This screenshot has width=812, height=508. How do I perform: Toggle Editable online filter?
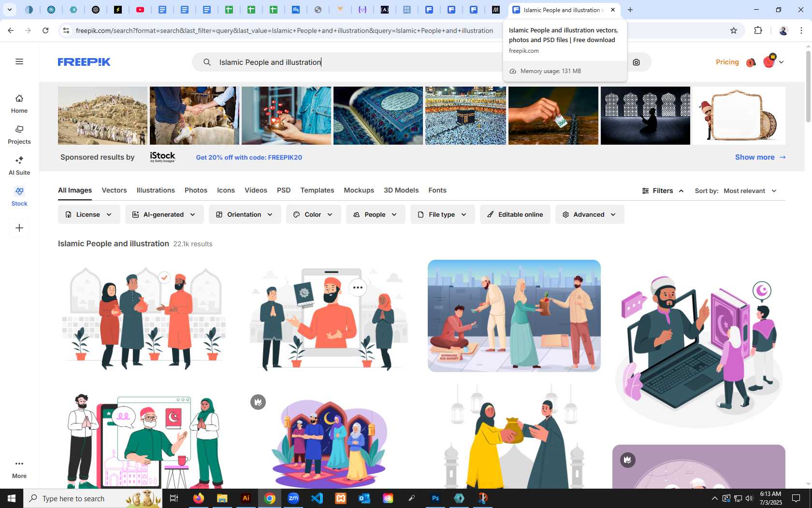click(515, 214)
